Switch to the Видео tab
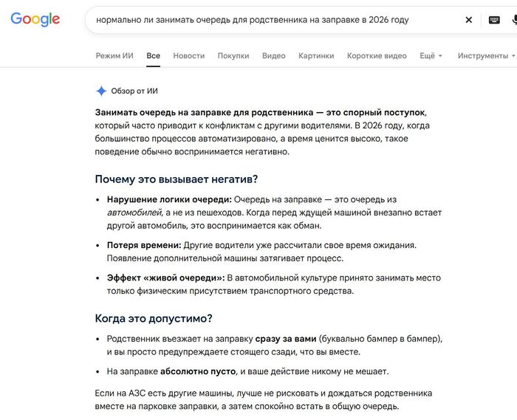The width and height of the screenshot is (517, 420). [x=274, y=55]
